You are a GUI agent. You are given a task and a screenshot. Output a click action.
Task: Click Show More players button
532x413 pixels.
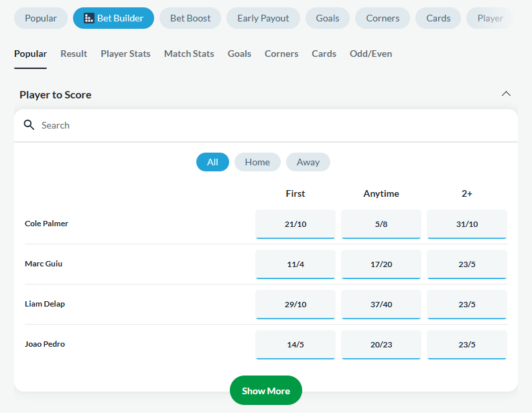point(266,391)
